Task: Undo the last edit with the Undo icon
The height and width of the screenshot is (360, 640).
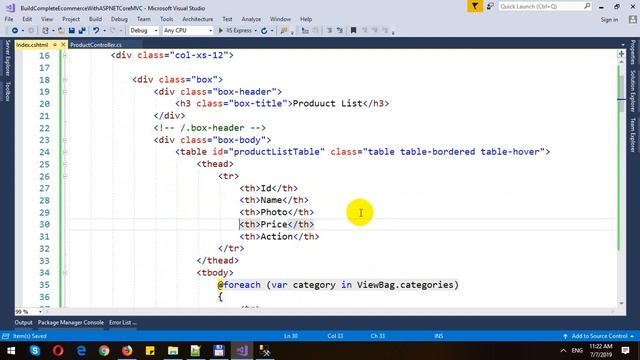Action: coord(96,31)
